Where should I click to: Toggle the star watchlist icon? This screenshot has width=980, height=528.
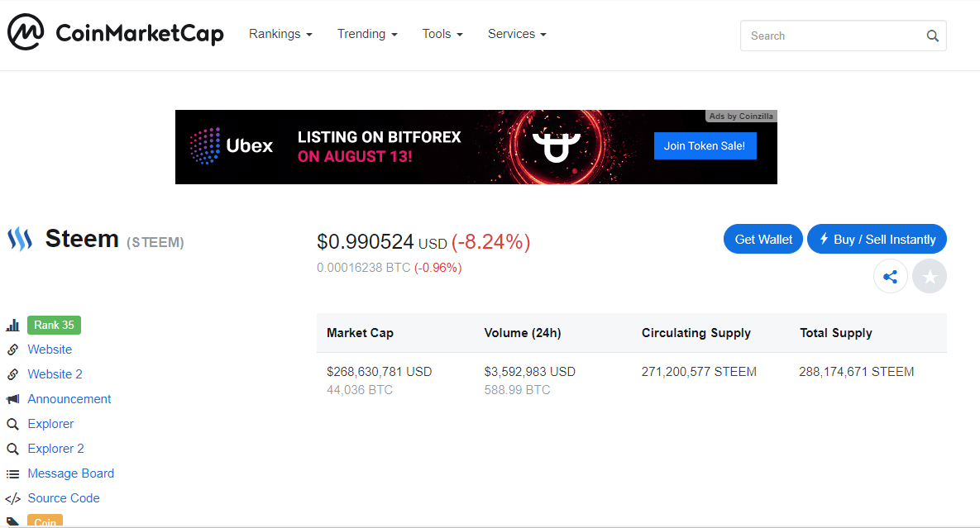930,277
